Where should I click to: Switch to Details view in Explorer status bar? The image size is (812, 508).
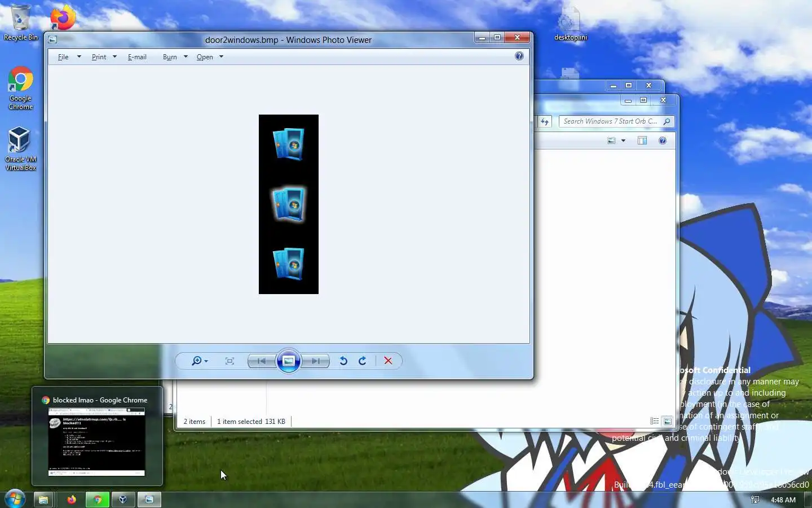[654, 421]
